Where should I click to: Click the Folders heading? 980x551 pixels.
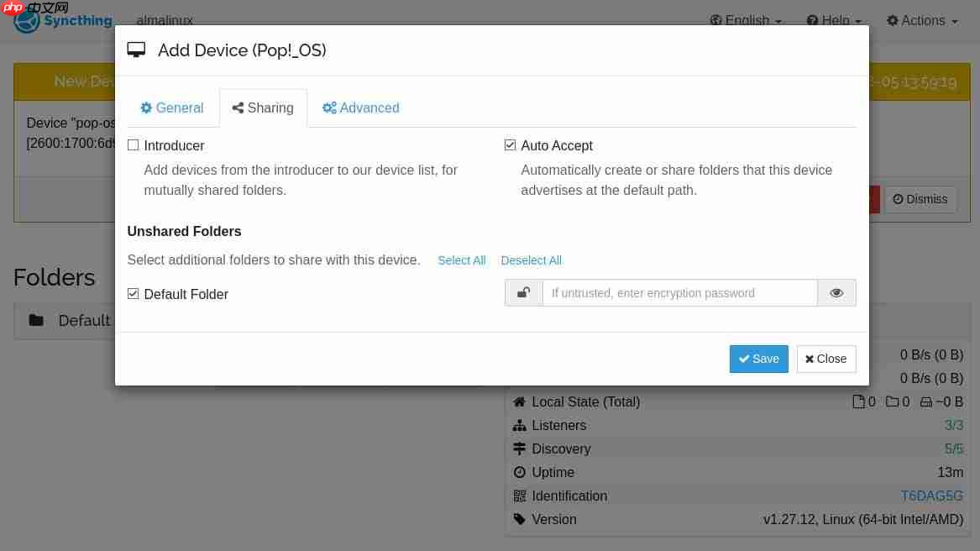55,277
